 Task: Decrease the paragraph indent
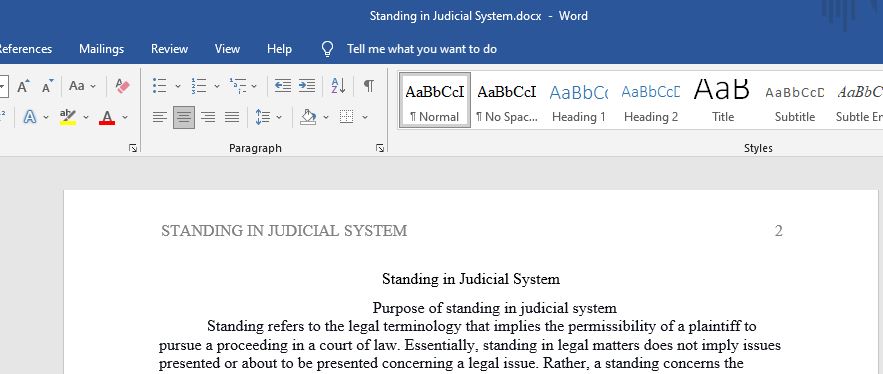pos(283,86)
